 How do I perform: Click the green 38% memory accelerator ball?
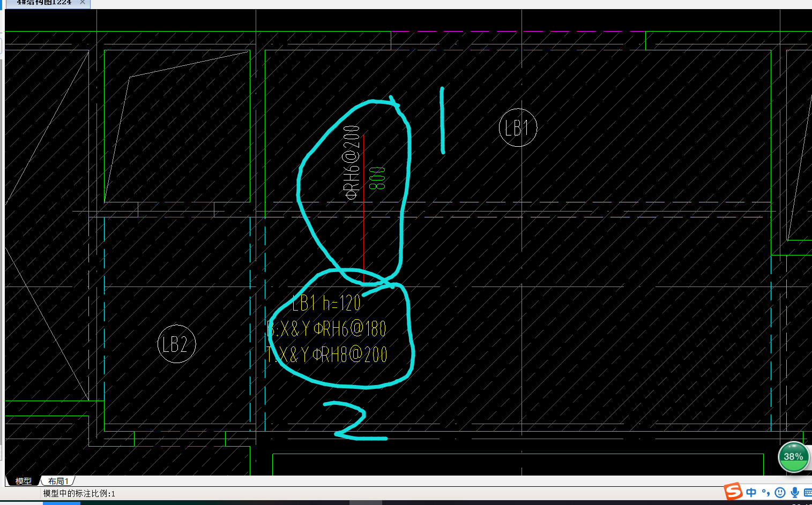click(x=793, y=457)
